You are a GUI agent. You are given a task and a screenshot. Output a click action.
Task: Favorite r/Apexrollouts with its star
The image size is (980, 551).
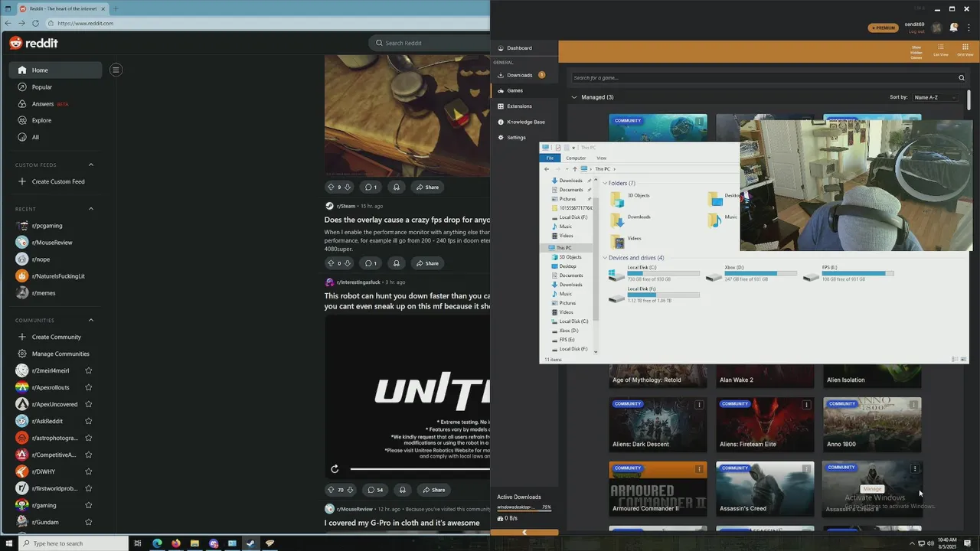(89, 387)
